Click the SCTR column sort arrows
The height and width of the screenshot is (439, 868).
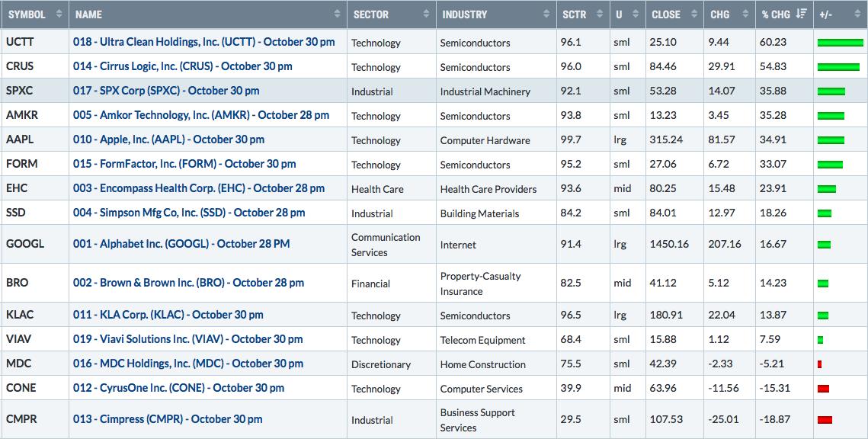click(x=600, y=14)
